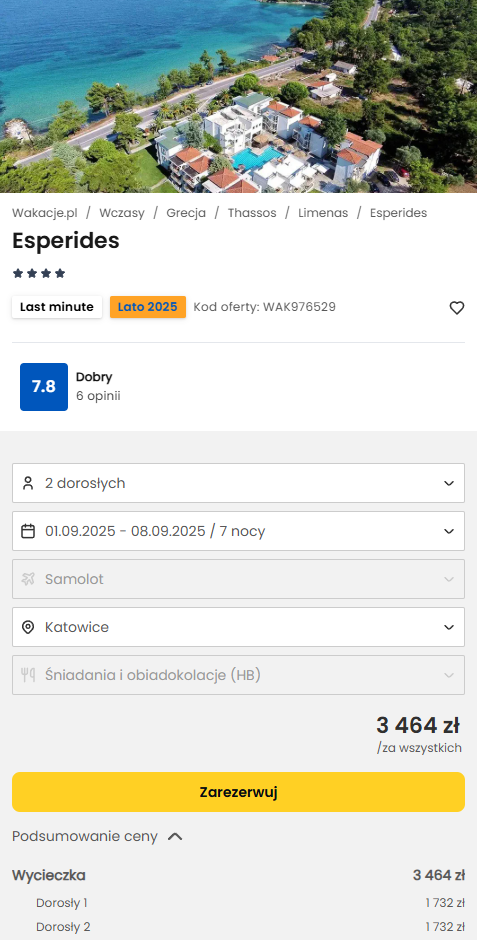Go to Wczasy breadcrumb
477x940 pixels.
point(122,213)
